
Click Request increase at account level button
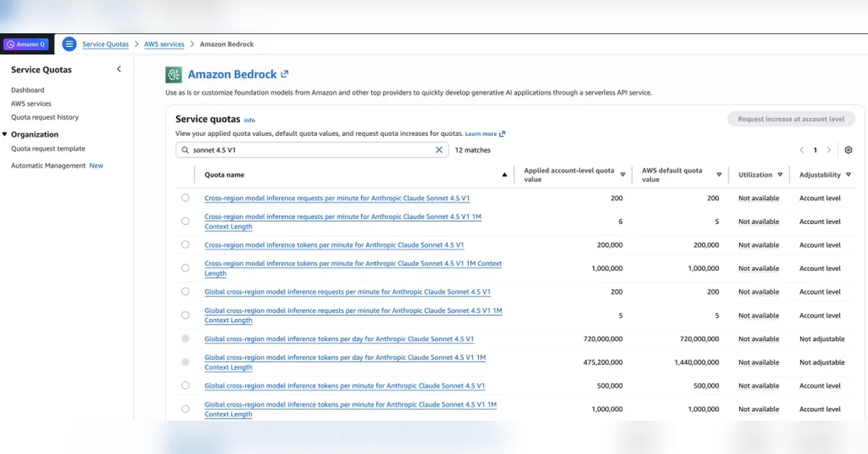(791, 119)
